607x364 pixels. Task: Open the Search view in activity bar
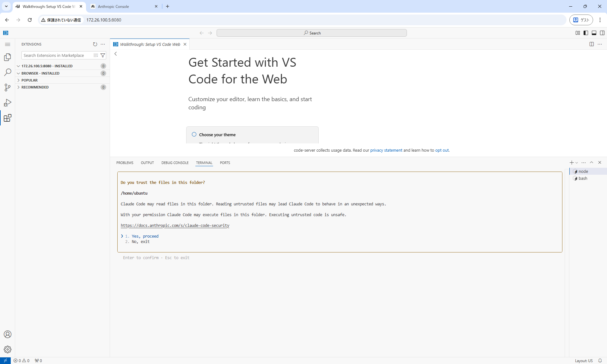click(8, 72)
